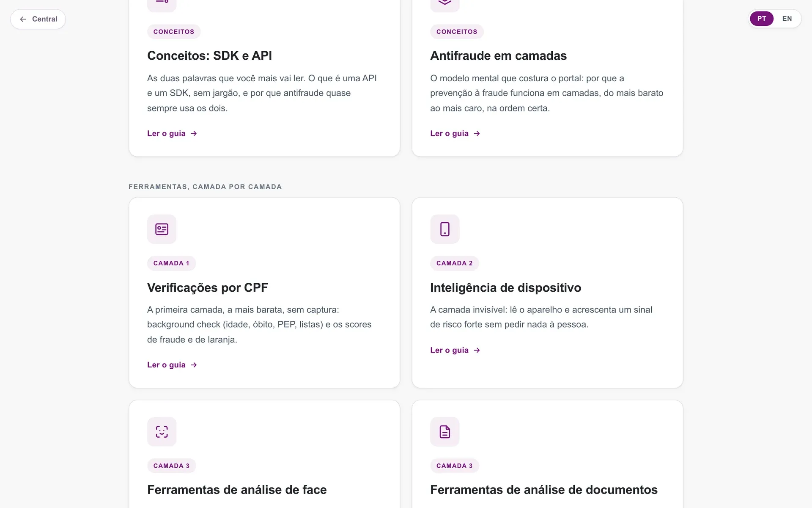Click the smartphone icon for Inteligência de dispositivo
This screenshot has height=508, width=812.
(444, 229)
